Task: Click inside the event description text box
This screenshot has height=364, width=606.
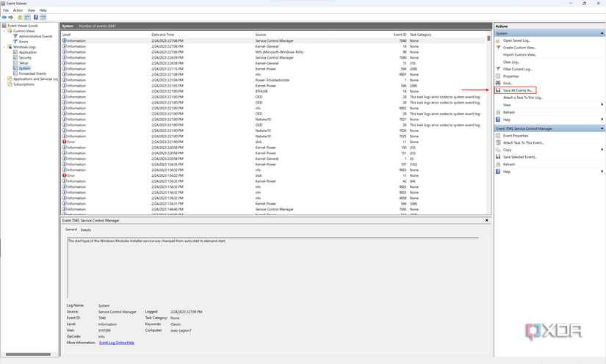Action: [273, 268]
